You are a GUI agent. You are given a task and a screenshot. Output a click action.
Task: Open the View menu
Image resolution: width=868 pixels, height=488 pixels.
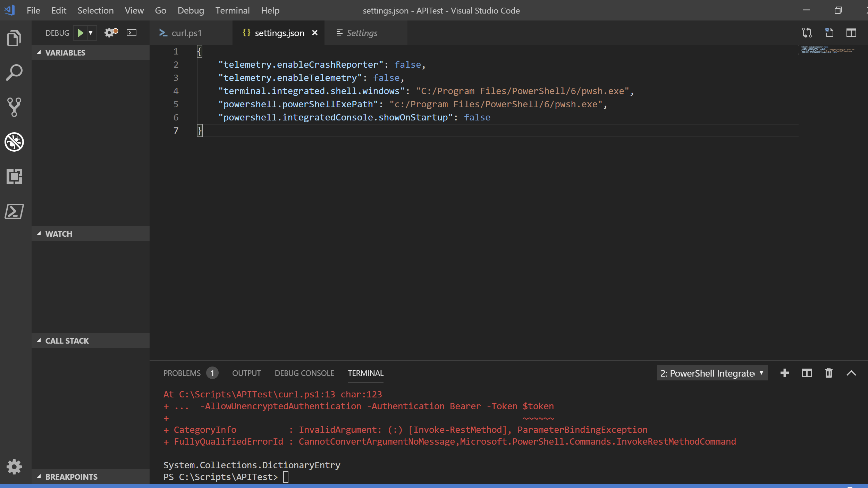[x=134, y=10]
